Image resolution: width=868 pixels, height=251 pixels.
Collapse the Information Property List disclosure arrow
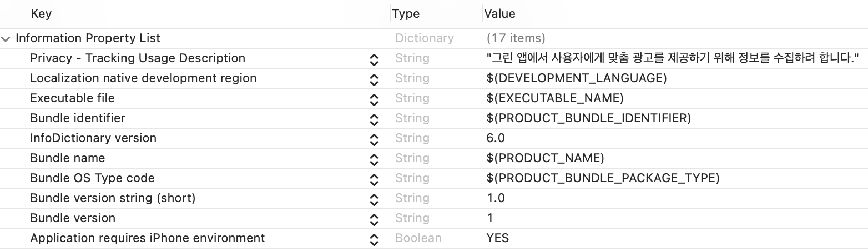click(x=6, y=39)
